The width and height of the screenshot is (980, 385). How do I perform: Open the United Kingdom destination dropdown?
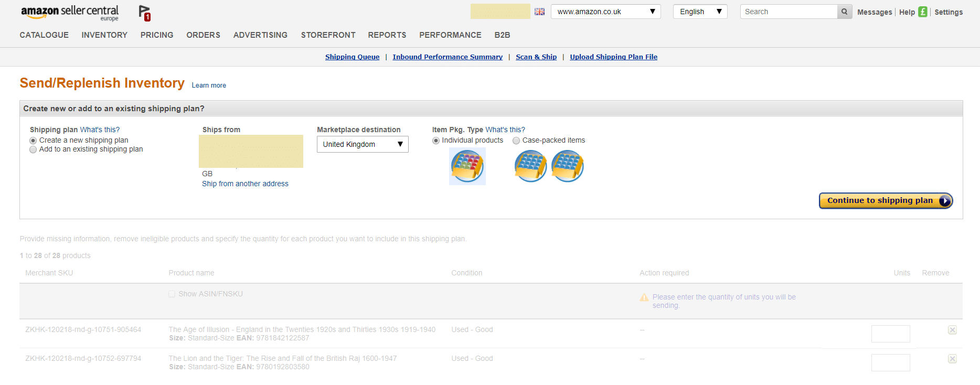point(363,144)
